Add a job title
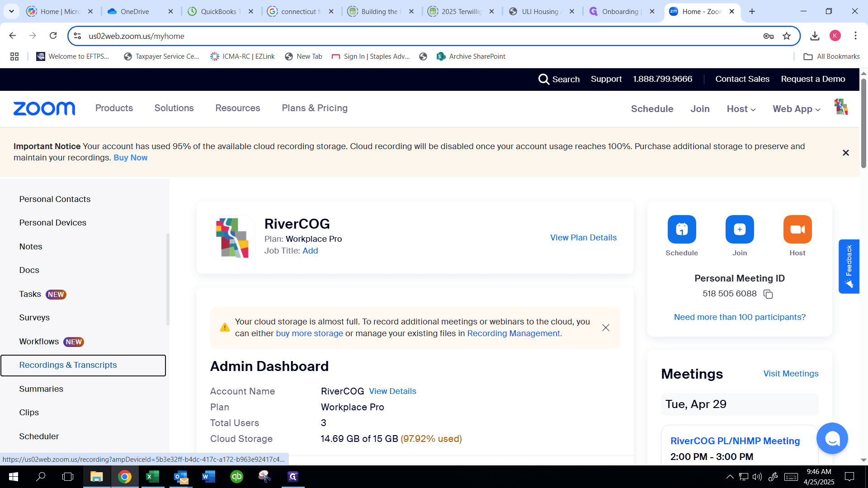The width and height of the screenshot is (868, 488). coord(310,251)
